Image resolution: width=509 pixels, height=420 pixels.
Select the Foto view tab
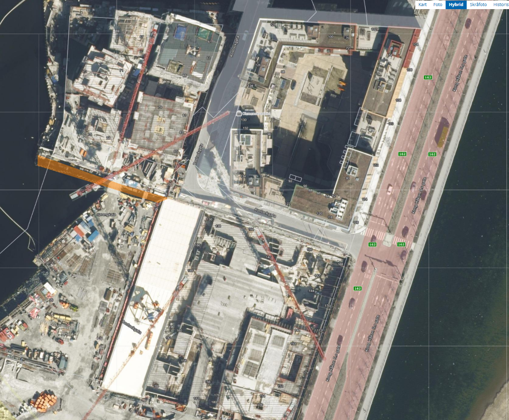437,5
